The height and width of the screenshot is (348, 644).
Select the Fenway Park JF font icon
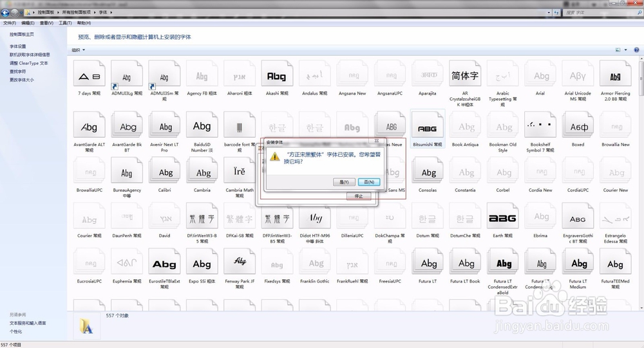point(240,262)
